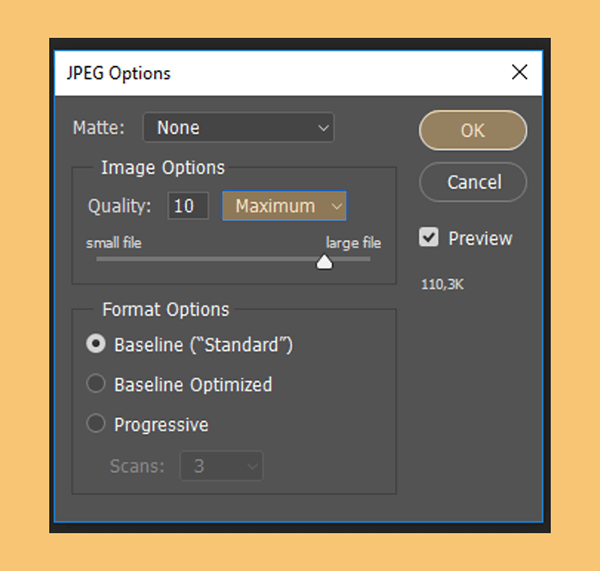Click the Format Options group heading
This screenshot has width=600, height=571.
(x=166, y=309)
